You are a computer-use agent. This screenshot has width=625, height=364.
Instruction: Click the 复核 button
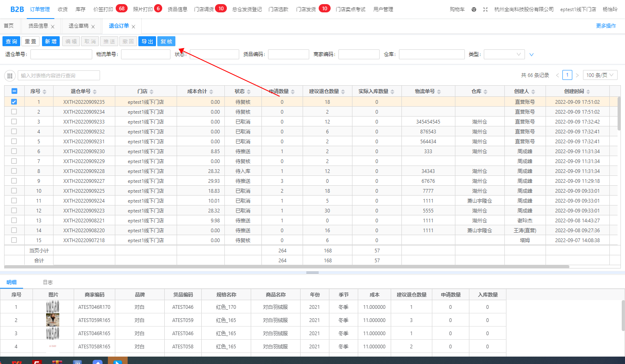(166, 42)
